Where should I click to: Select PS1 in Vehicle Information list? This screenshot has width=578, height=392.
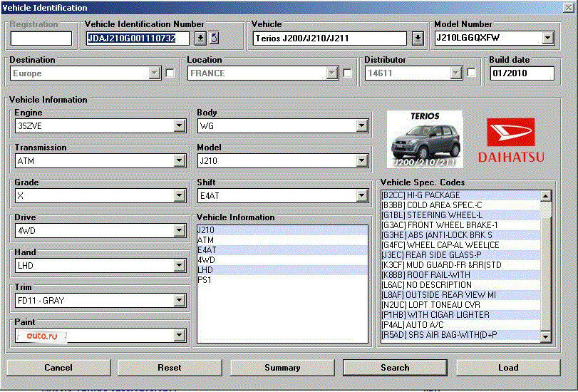point(282,280)
